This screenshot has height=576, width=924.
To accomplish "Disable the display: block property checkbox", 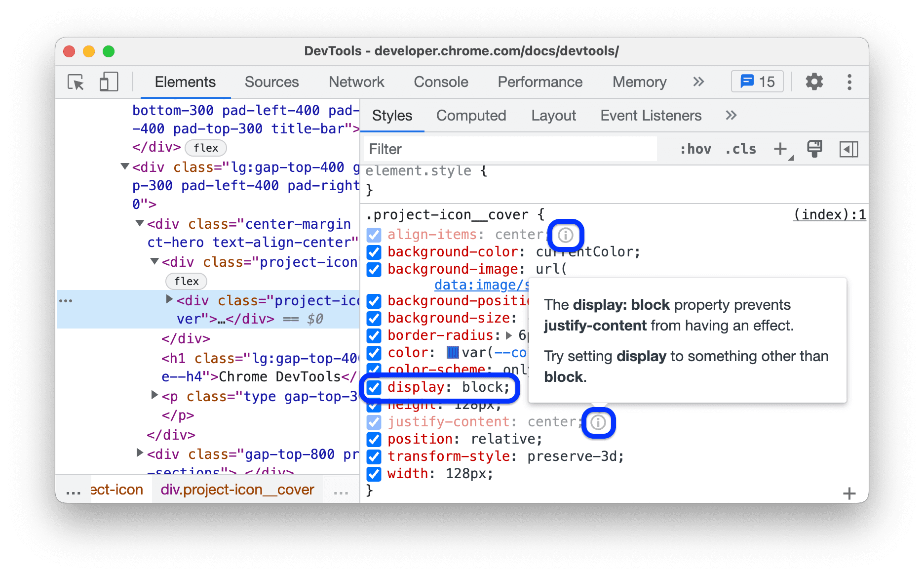I will click(374, 388).
